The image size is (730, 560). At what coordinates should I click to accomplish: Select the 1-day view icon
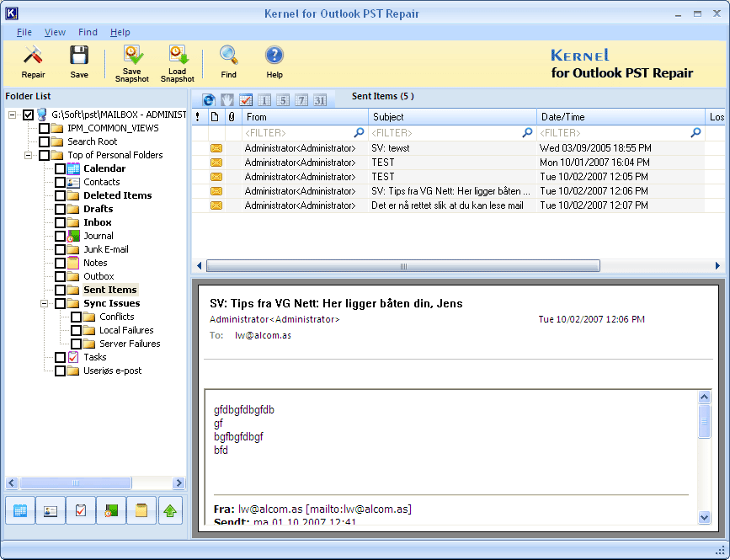tap(264, 99)
